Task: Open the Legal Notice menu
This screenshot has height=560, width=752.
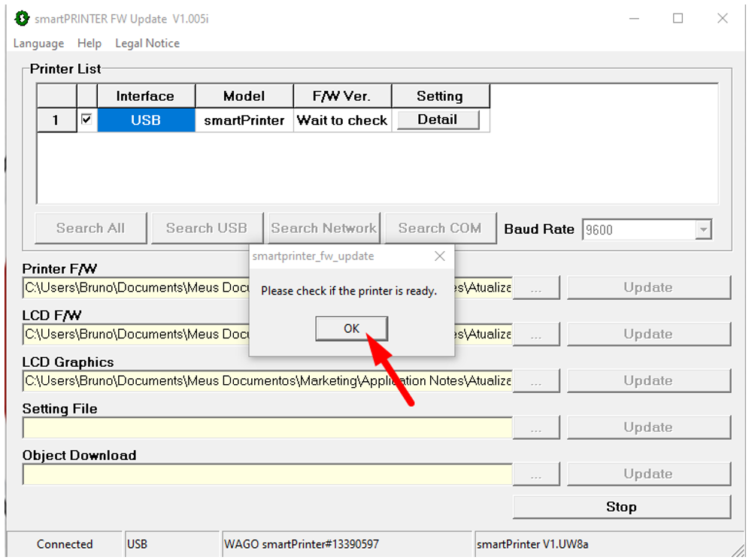Action: (147, 44)
